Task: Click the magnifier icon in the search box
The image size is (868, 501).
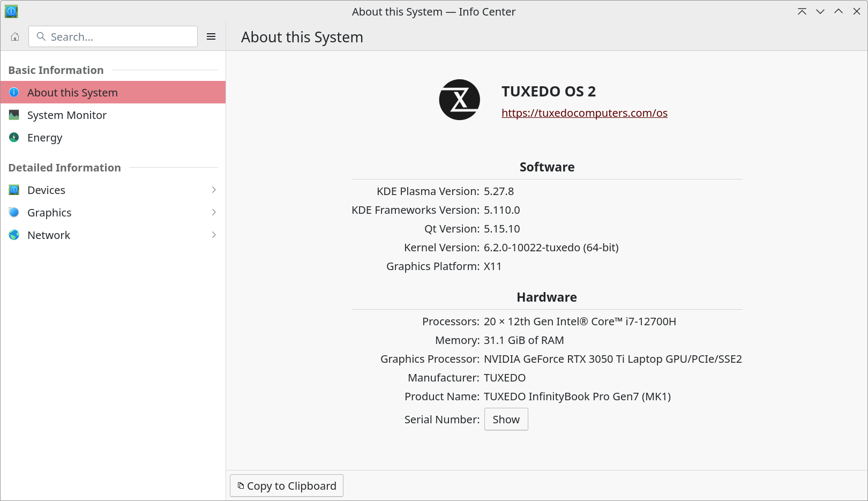Action: tap(41, 36)
